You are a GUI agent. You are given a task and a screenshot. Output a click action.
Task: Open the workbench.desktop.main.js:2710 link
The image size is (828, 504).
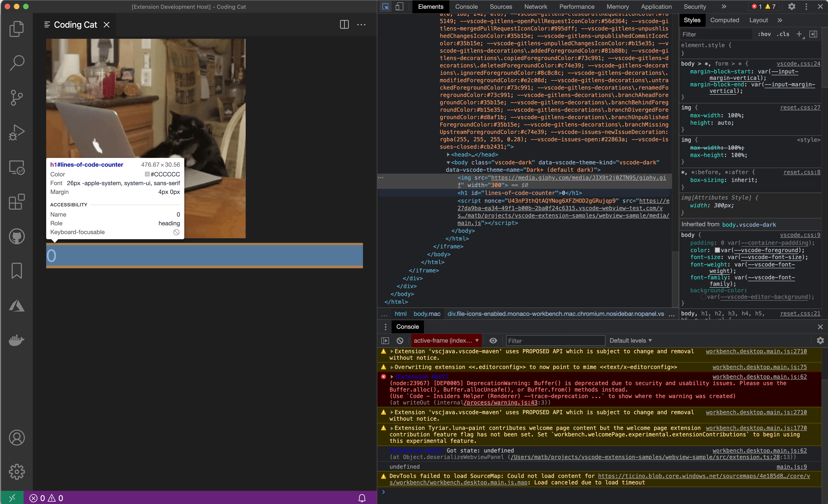tap(756, 351)
